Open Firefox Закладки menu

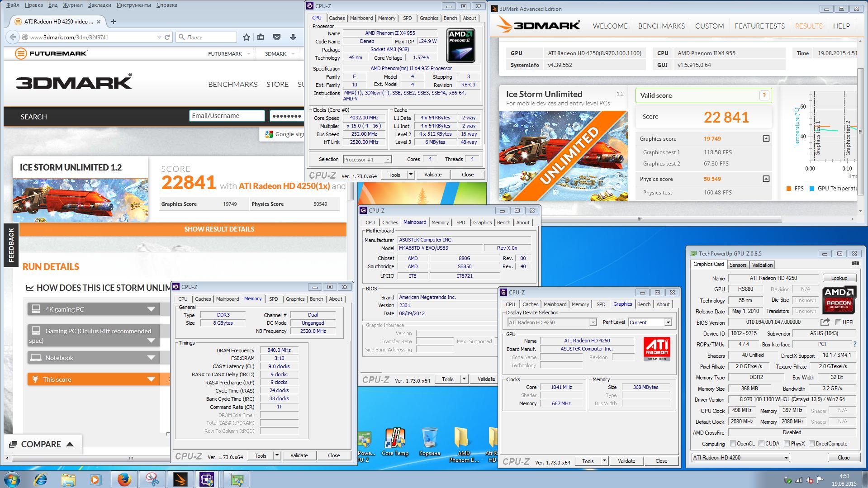point(100,5)
